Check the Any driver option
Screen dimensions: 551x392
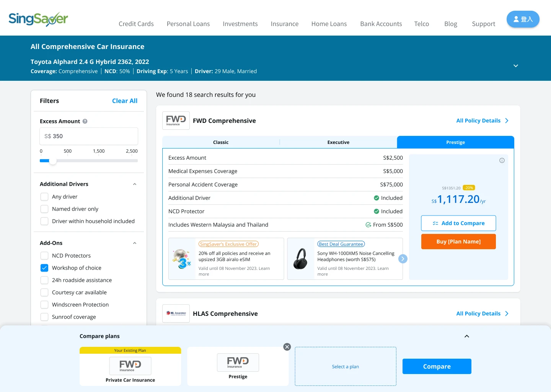click(x=44, y=197)
